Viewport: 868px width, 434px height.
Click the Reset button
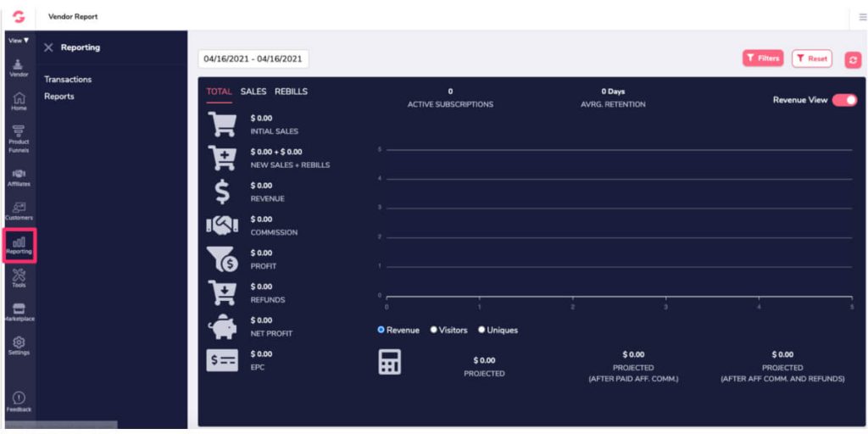pyautogui.click(x=812, y=58)
